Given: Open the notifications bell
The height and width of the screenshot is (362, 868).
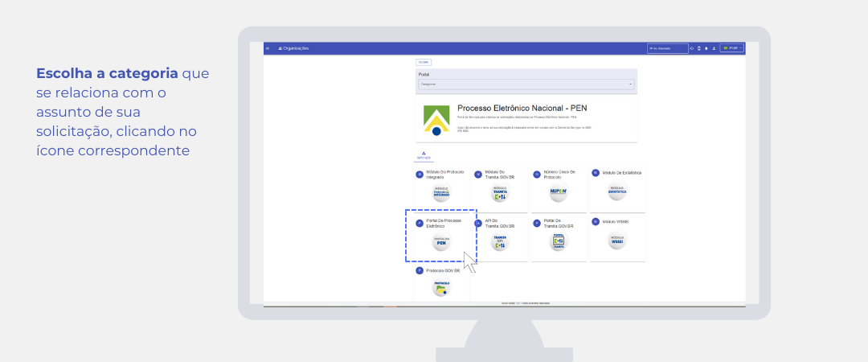Looking at the screenshot, I should (x=706, y=48).
